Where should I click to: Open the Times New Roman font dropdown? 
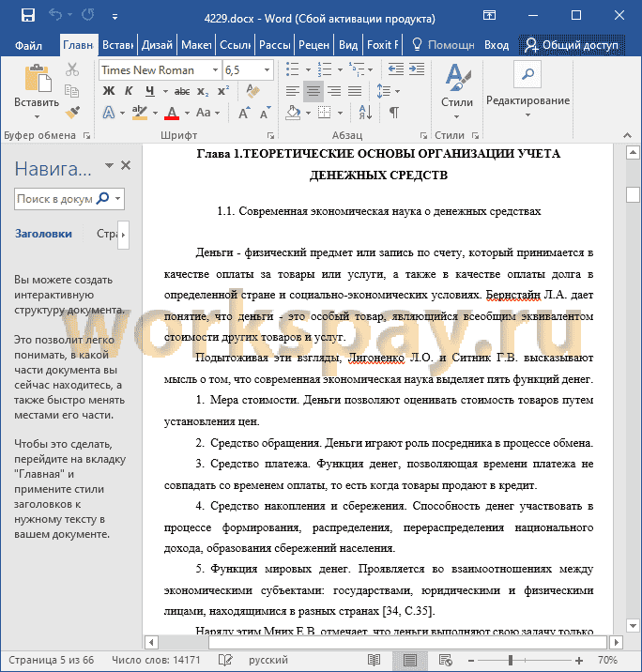click(215, 69)
